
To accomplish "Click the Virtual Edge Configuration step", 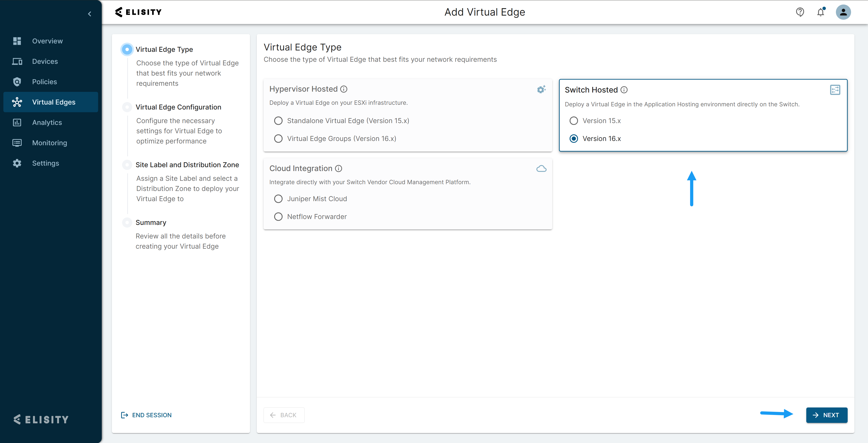I will click(178, 107).
